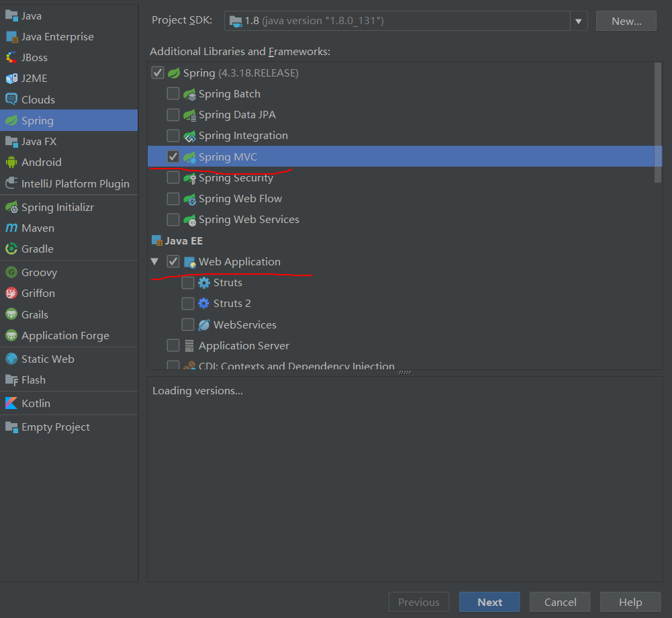Tick the Application Server checkbox
This screenshot has width=672, height=618.
[x=173, y=345]
